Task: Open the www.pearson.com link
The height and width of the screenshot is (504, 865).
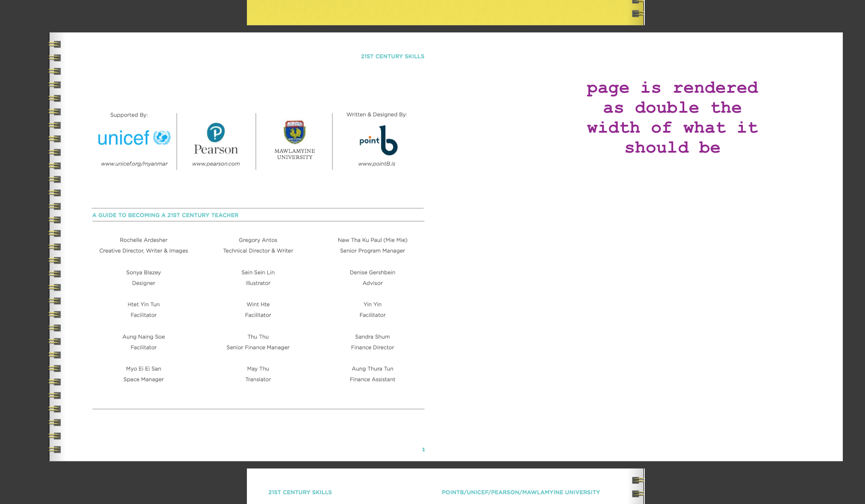Action: tap(216, 164)
